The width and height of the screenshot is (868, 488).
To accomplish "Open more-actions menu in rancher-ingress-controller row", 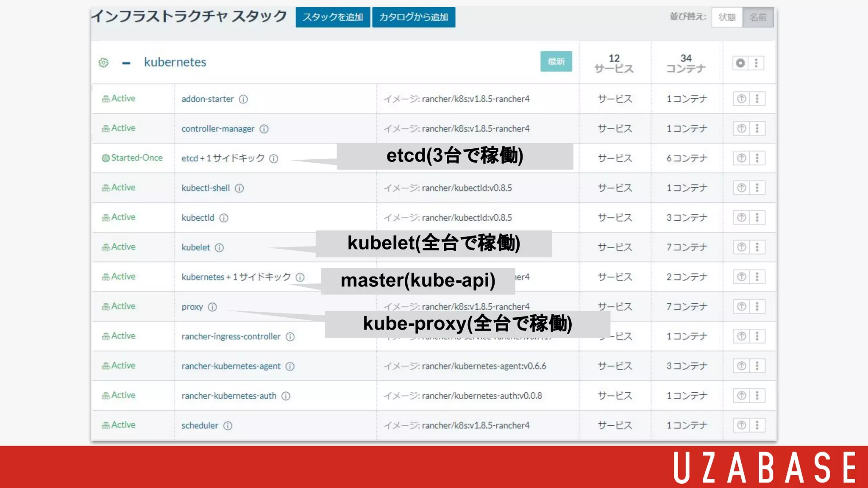I will pos(757,336).
